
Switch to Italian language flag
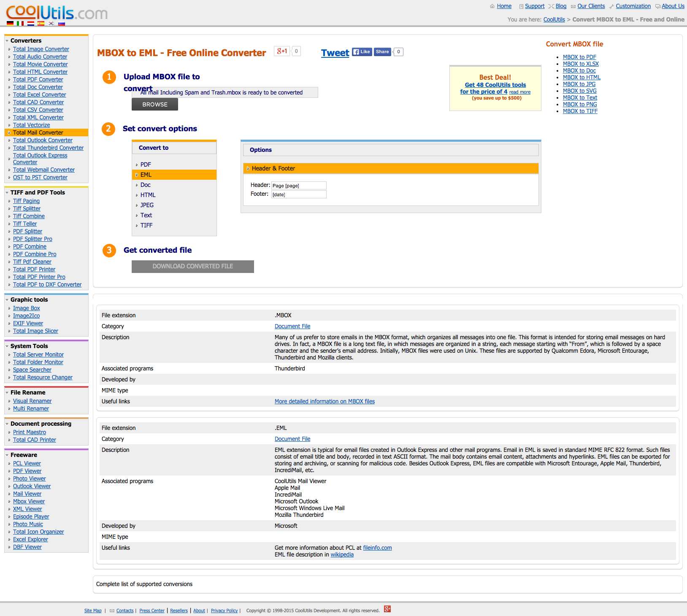tap(20, 24)
